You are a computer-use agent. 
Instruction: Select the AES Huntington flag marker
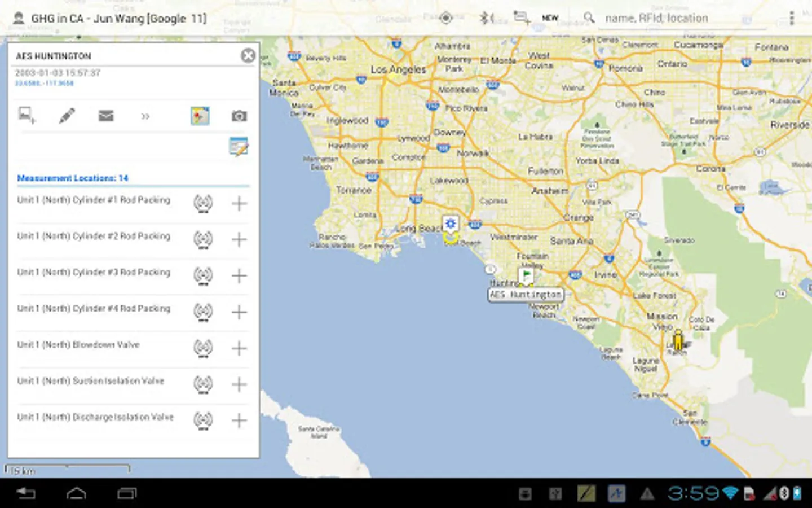[526, 276]
